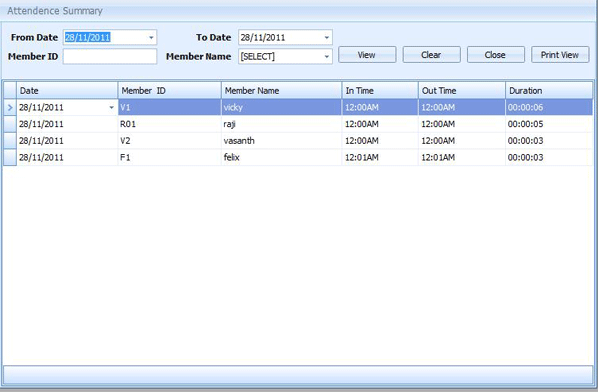
Task: Sort by the In Time column header
Action: point(380,90)
